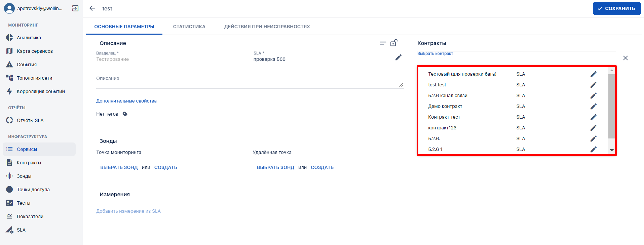Select Сервисы in the sidebar

39,149
